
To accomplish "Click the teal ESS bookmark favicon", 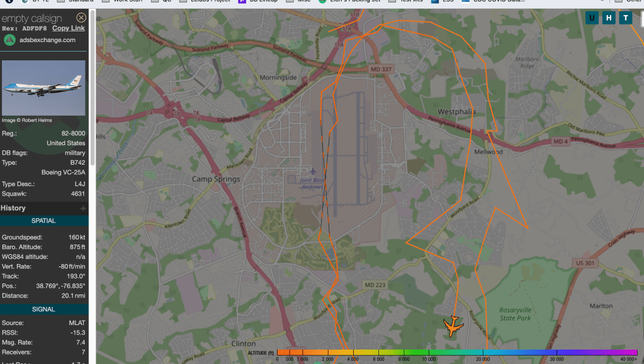I will click(434, 1).
